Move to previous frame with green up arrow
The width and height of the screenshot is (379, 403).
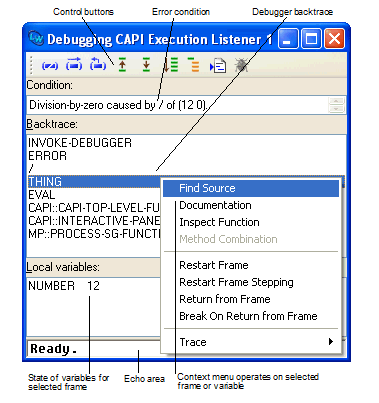coord(122,65)
